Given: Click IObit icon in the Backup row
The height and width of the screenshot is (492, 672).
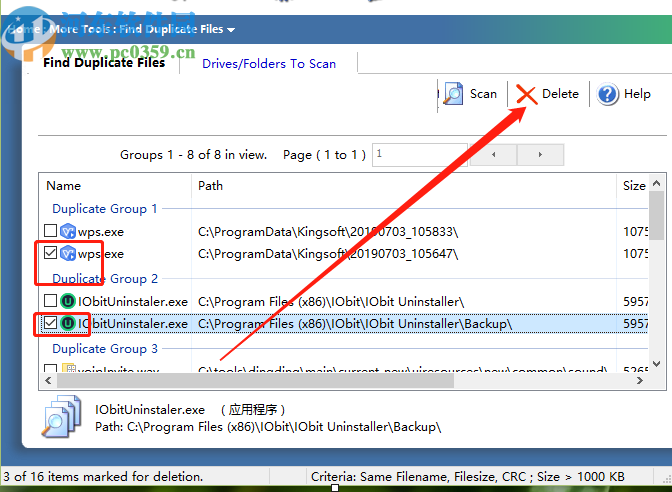Looking at the screenshot, I should [68, 324].
